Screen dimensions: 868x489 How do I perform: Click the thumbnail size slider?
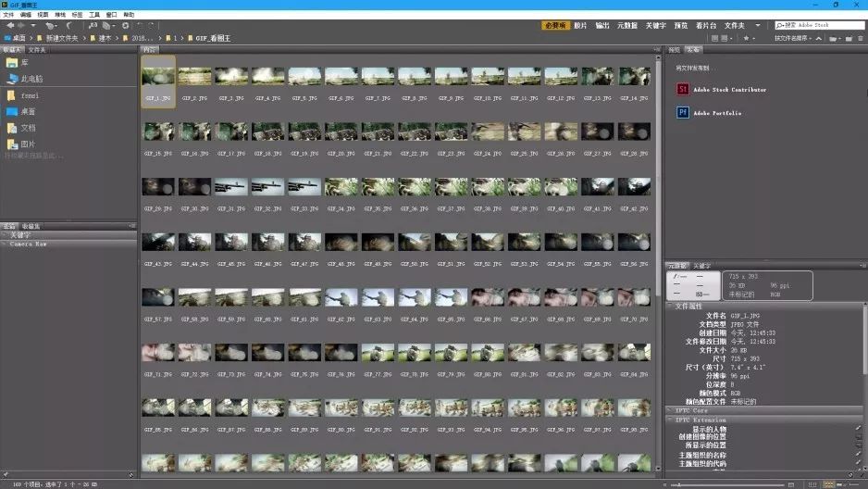(x=727, y=484)
